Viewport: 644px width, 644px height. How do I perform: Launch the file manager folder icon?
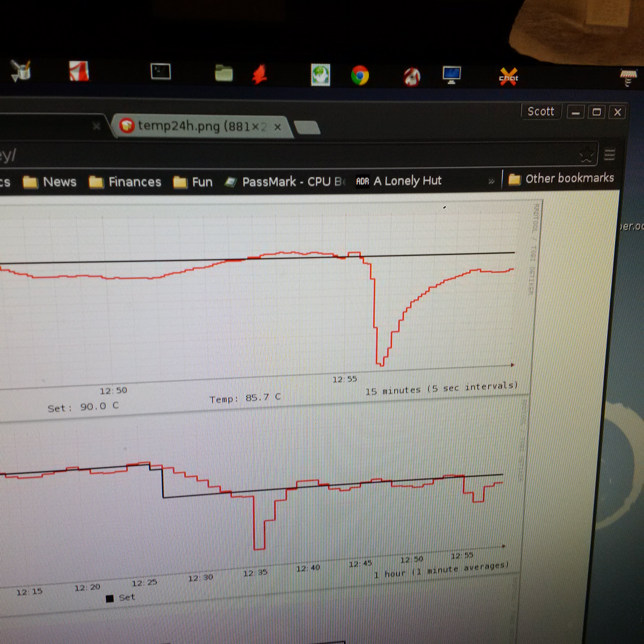click(x=224, y=73)
